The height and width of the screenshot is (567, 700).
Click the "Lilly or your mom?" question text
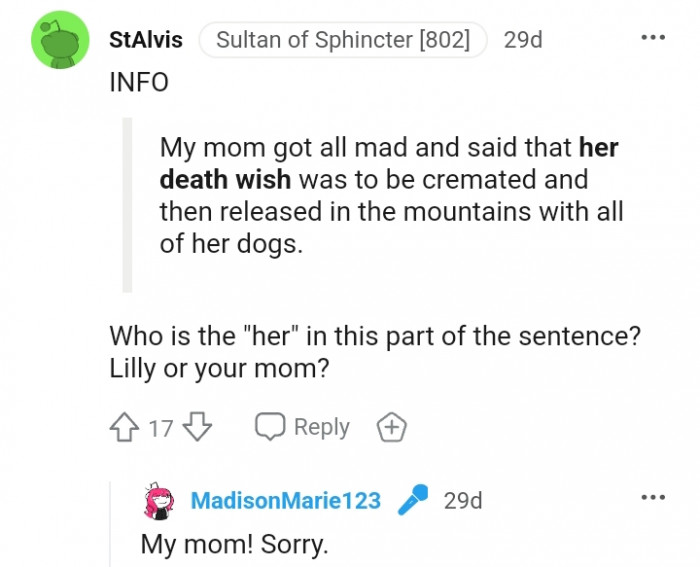[219, 367]
